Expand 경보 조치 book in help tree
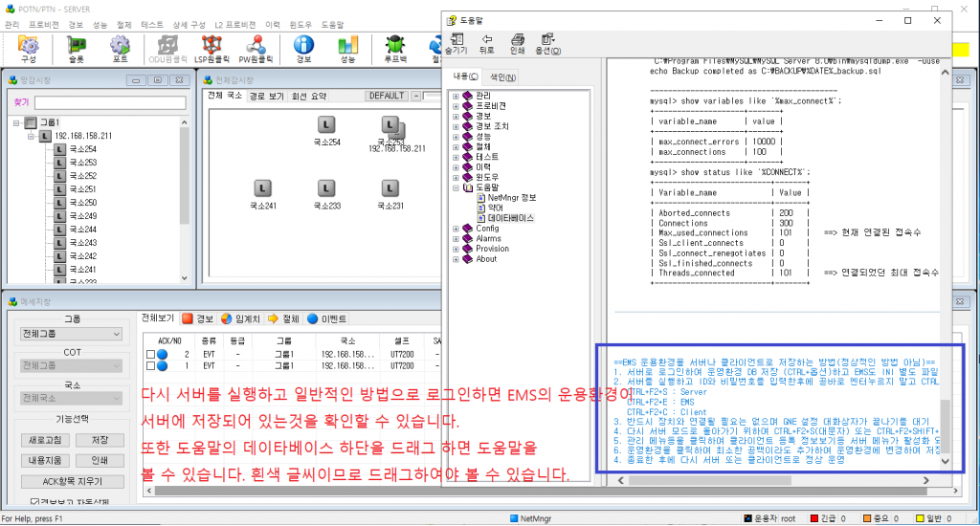Screen dimensions: 980x526 point(456,126)
